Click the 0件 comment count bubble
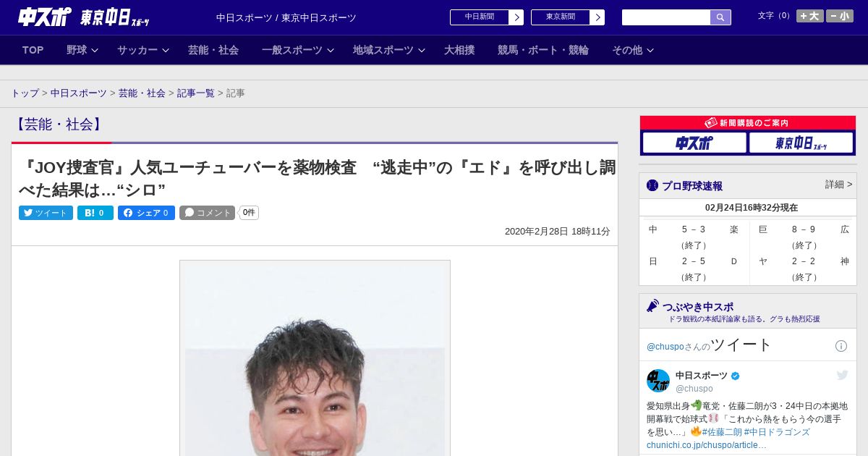The height and width of the screenshot is (456, 868). (249, 213)
